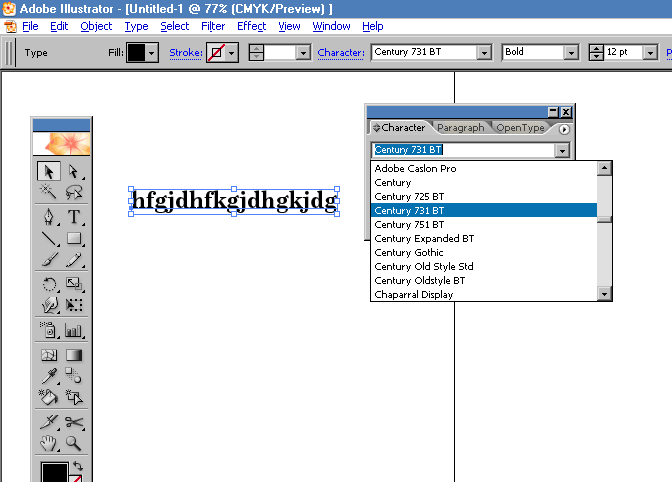Open control bar font family dropdown

click(484, 53)
